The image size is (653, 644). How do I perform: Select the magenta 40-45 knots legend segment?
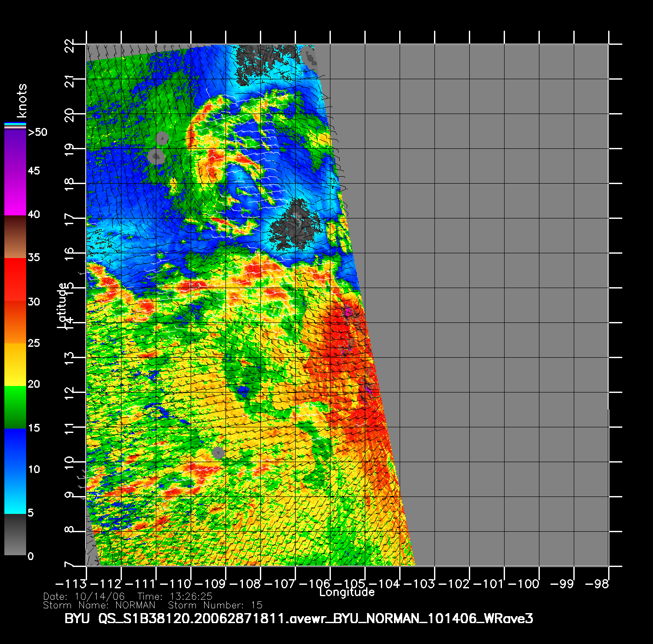(x=15, y=194)
